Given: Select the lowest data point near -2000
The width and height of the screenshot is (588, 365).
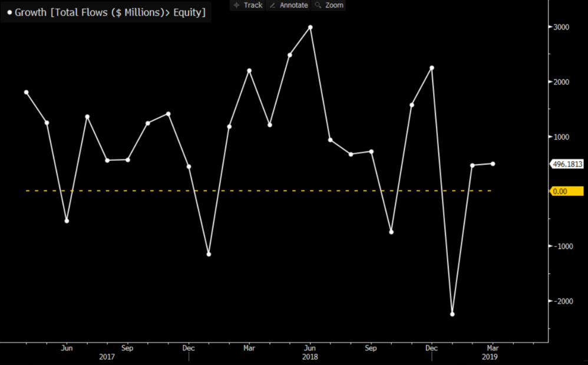Looking at the screenshot, I should coord(452,314).
